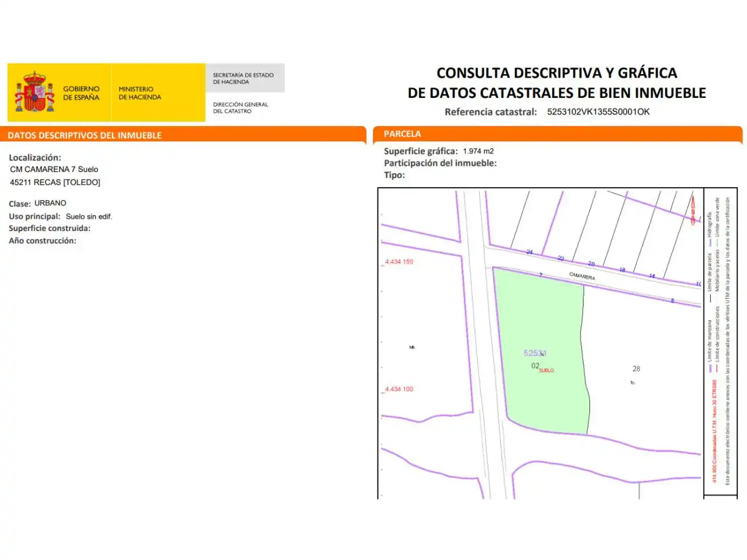
Task: Click block number '52531' on the parcel
Action: click(535, 353)
